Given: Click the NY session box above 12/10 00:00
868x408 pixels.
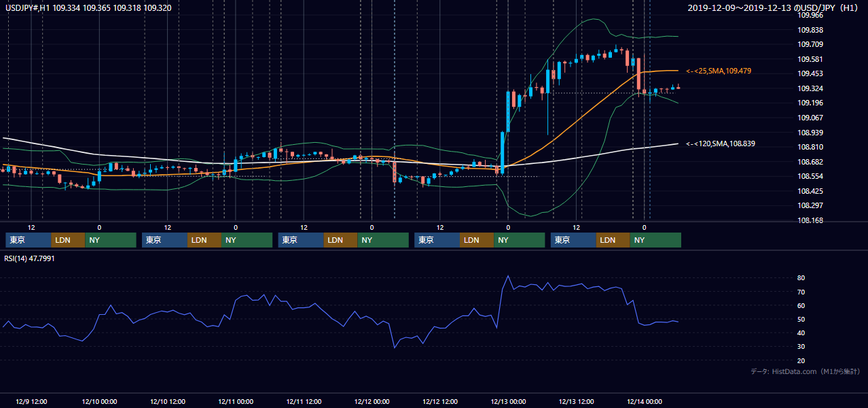Looking at the screenshot, I should [111, 240].
